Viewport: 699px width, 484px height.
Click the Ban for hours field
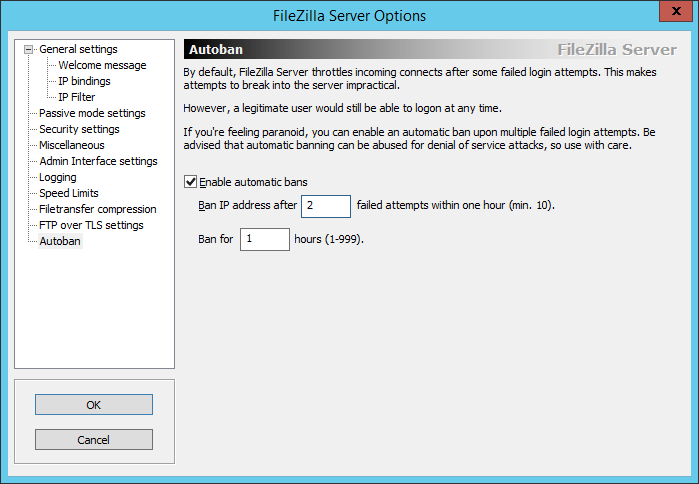265,240
